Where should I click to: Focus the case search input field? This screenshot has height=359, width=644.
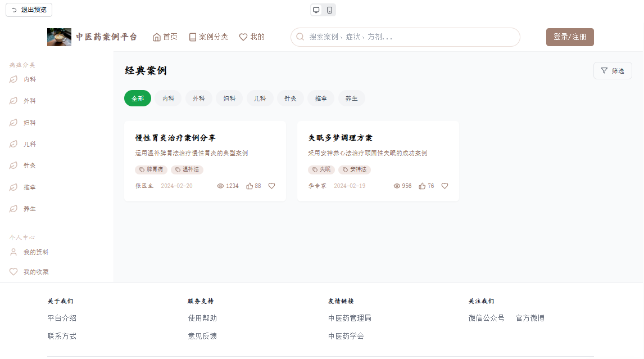(405, 37)
